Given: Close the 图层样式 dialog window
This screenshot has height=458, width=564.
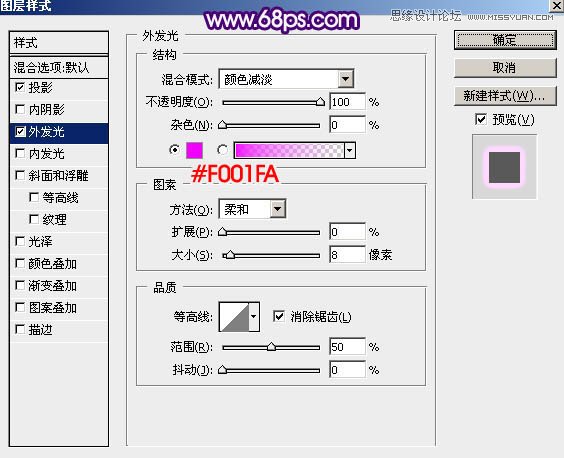Looking at the screenshot, I should coord(556,5).
